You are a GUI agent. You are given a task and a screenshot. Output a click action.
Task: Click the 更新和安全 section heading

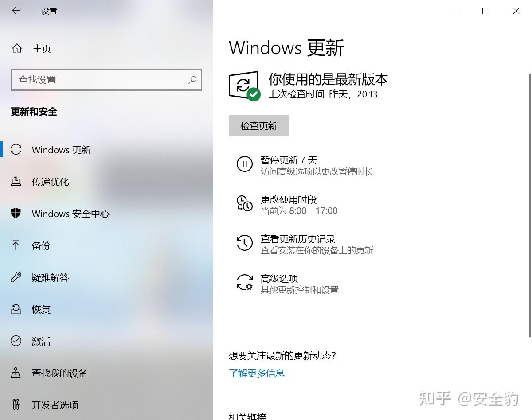[x=34, y=112]
